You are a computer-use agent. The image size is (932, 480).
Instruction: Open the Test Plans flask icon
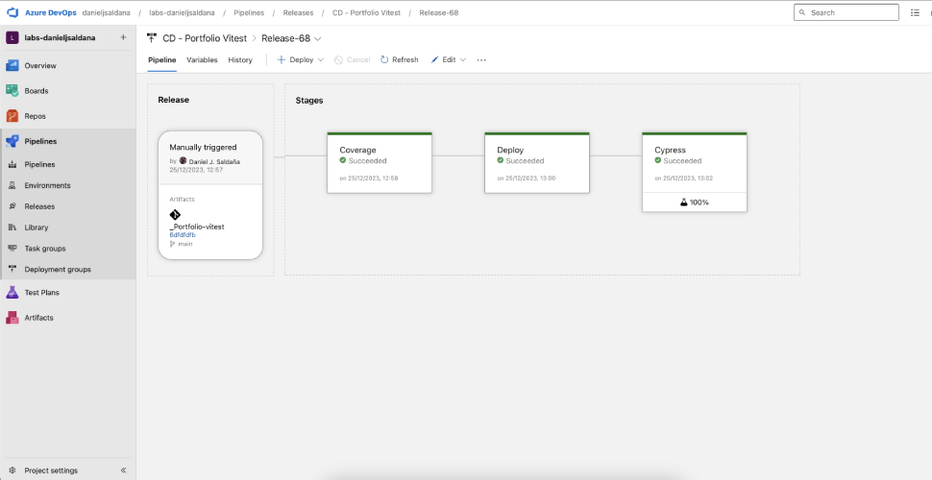[x=12, y=292]
